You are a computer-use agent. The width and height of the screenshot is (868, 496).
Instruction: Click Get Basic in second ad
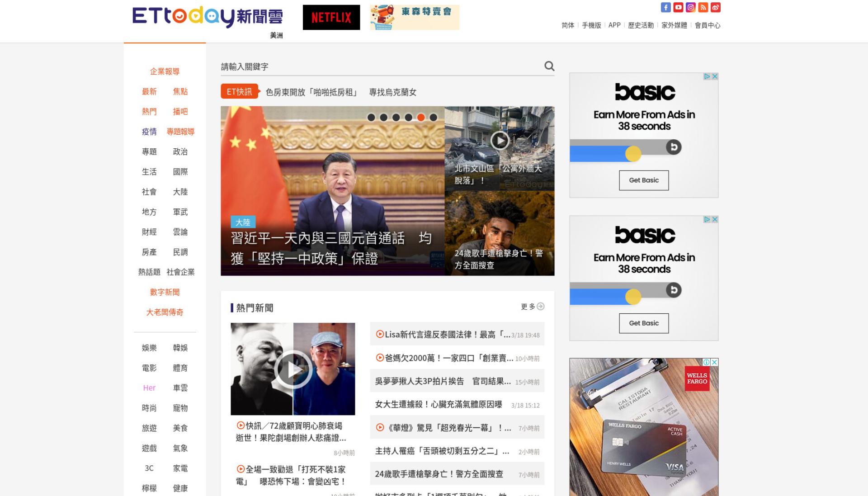[644, 323]
